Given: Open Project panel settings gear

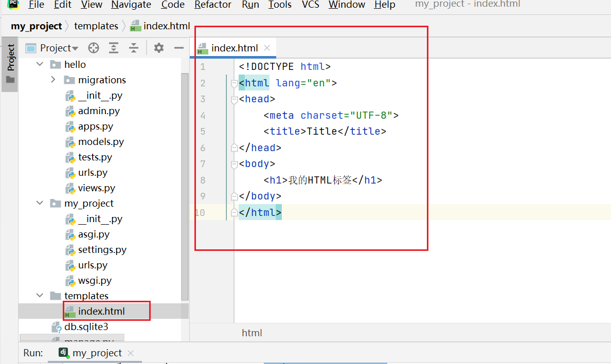Looking at the screenshot, I should point(158,48).
